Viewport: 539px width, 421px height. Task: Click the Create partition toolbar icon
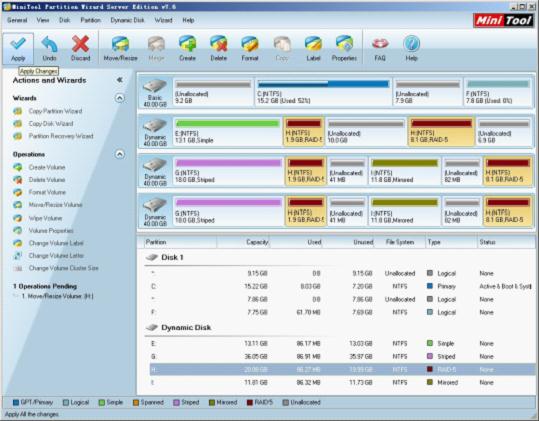[x=187, y=44]
